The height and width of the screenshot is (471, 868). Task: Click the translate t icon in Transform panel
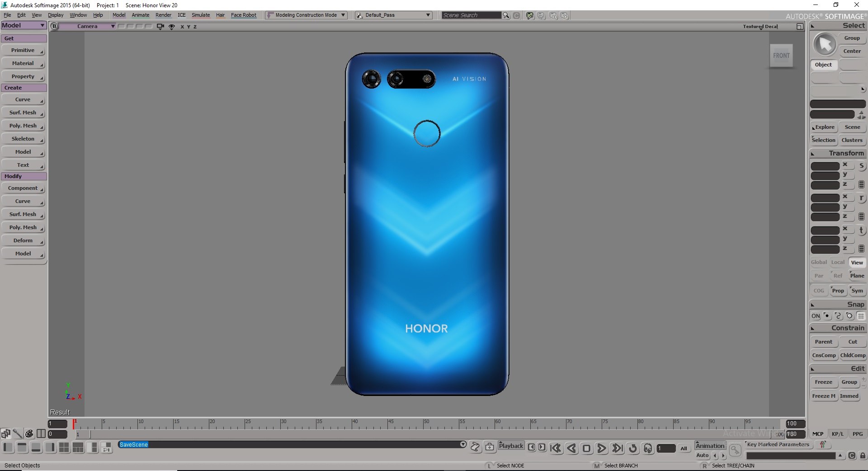coord(862,230)
